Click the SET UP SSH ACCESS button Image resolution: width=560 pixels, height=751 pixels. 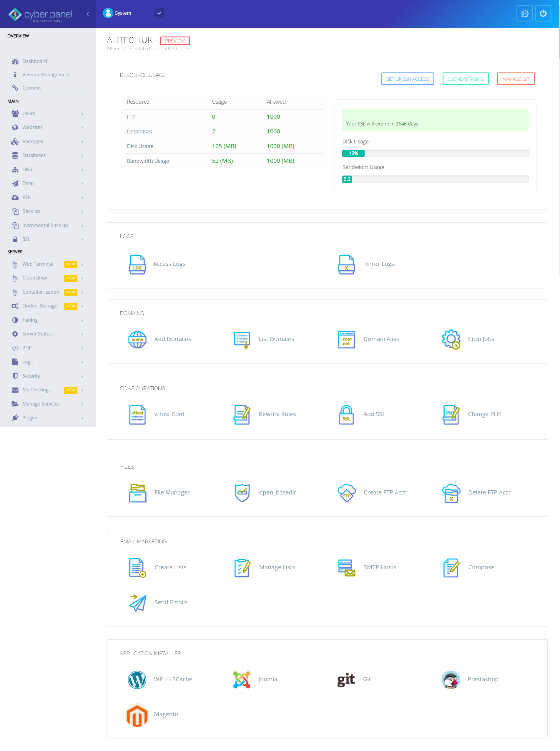tap(407, 79)
